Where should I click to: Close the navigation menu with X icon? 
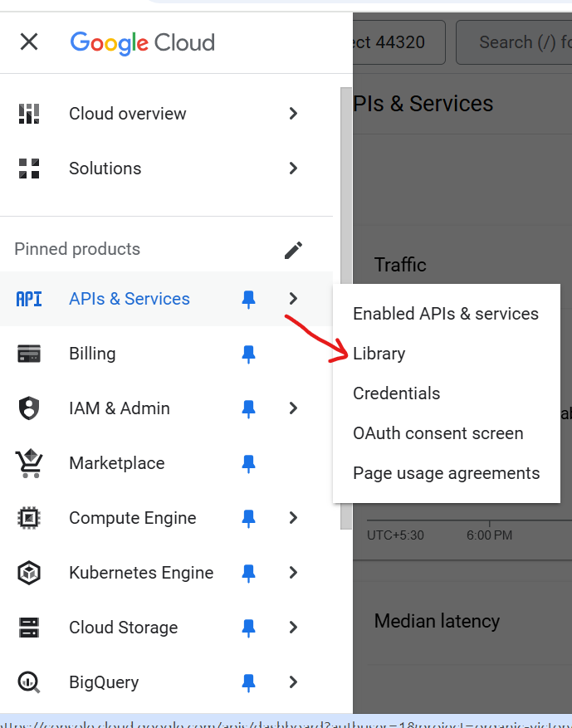point(29,42)
